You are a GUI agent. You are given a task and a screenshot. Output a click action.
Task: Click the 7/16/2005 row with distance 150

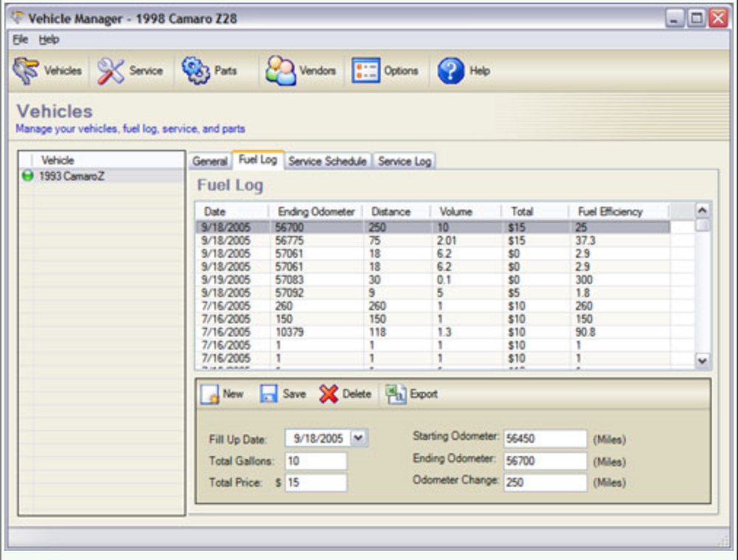tap(433, 319)
